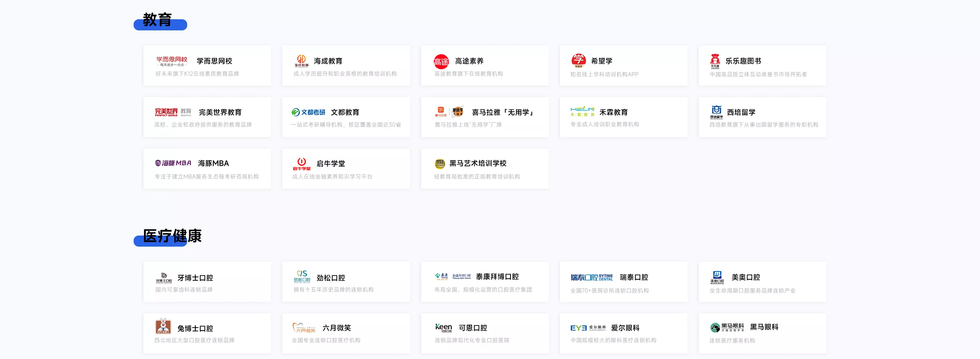Click the 学而思网校 red logo
Viewport: 980px width, 359px height.
point(171,61)
